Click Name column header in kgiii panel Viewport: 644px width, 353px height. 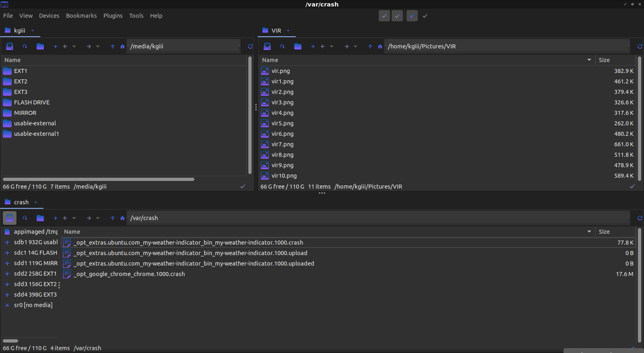(x=123, y=60)
